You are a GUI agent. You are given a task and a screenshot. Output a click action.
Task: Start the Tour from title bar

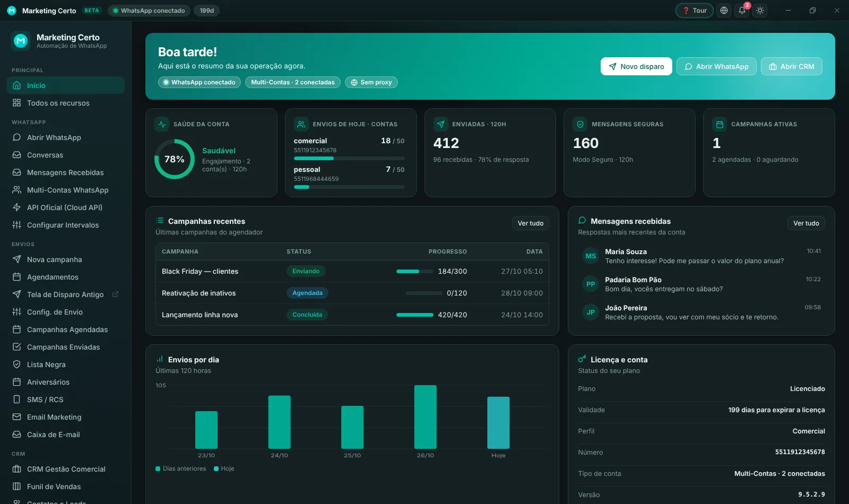pyautogui.click(x=695, y=11)
